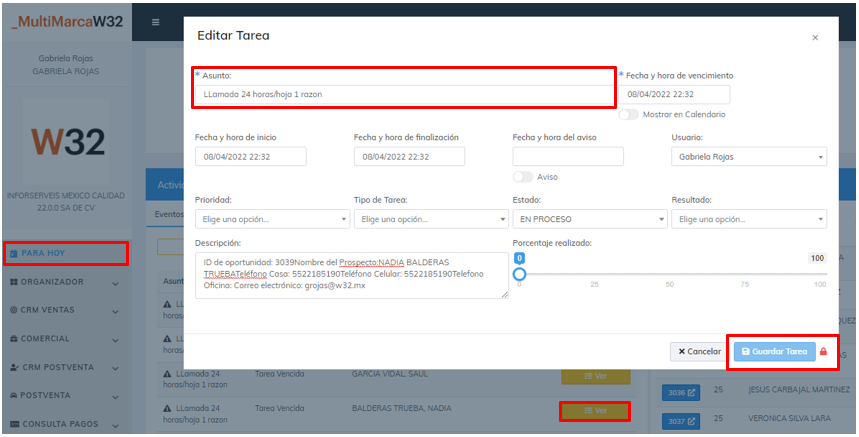Click Ver button for BALDERAS TRUEBA, NADIA

point(595,411)
